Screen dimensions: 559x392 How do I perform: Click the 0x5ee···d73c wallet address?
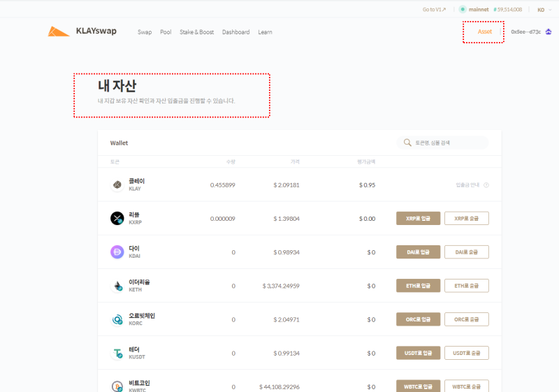tap(526, 31)
